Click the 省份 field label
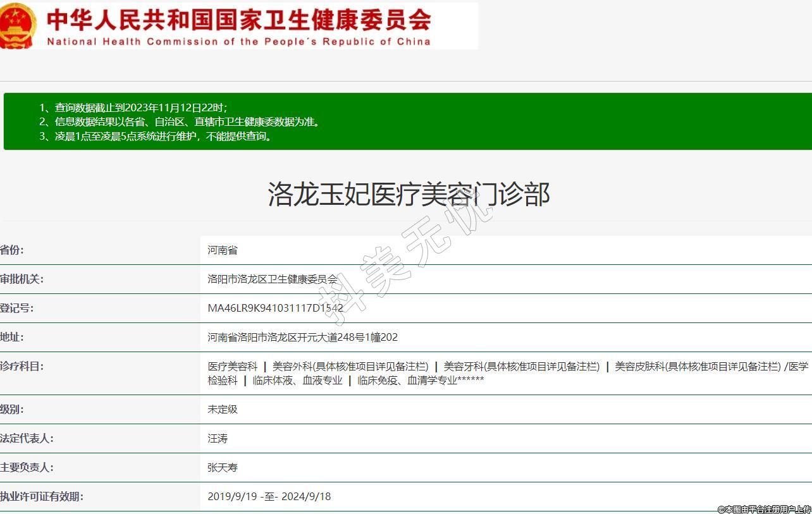The height and width of the screenshot is (514, 812). [13, 250]
